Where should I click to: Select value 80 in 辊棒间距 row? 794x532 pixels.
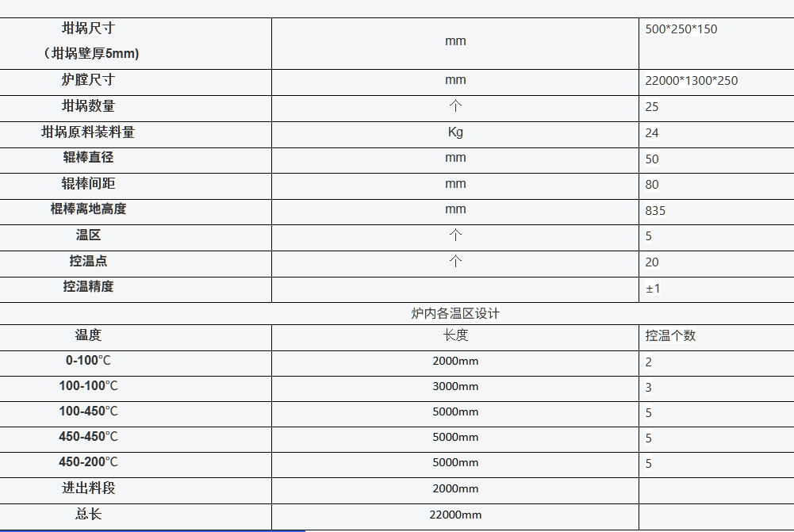[652, 185]
